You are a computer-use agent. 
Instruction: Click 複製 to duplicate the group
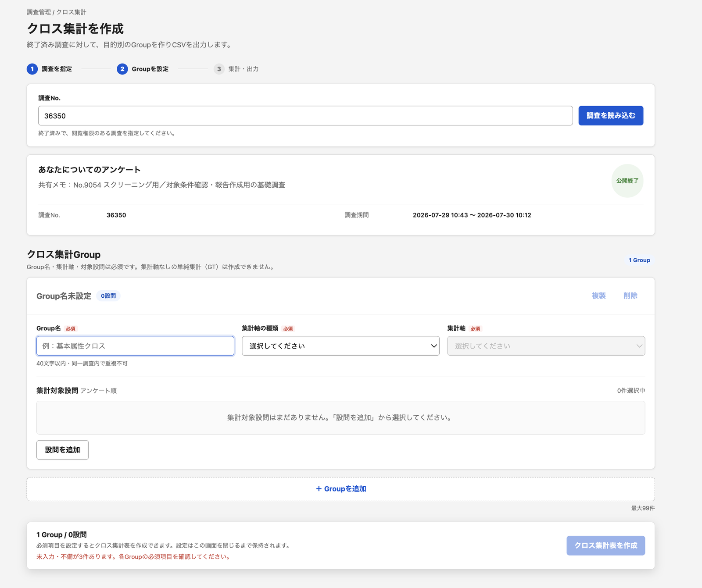pyautogui.click(x=598, y=296)
